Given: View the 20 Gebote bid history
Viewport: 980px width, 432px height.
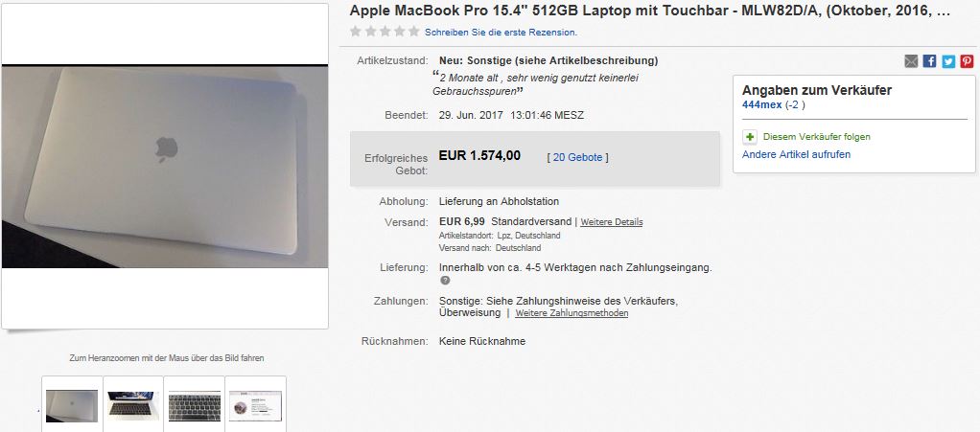Looking at the screenshot, I should pyautogui.click(x=577, y=157).
